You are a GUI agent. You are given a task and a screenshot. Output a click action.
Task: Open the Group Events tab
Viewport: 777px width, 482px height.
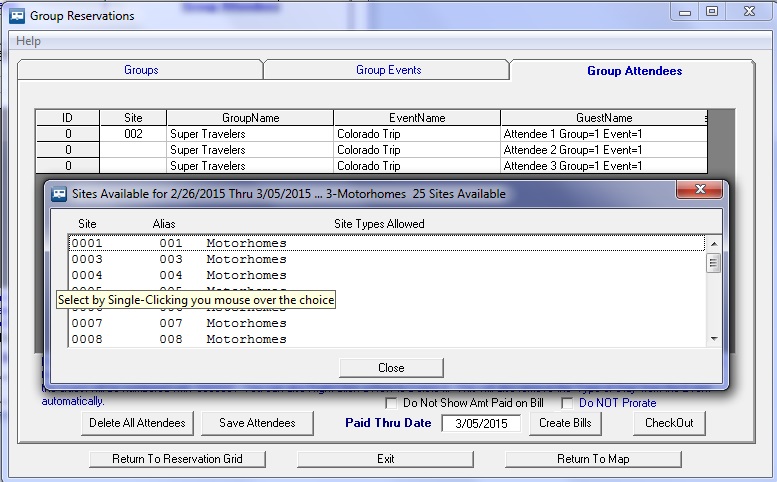tap(388, 70)
